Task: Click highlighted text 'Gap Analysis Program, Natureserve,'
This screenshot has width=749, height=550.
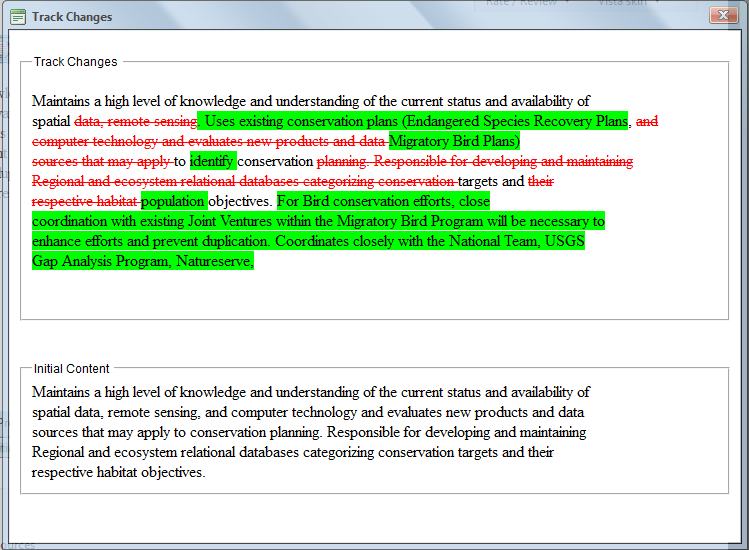Action: point(143,261)
